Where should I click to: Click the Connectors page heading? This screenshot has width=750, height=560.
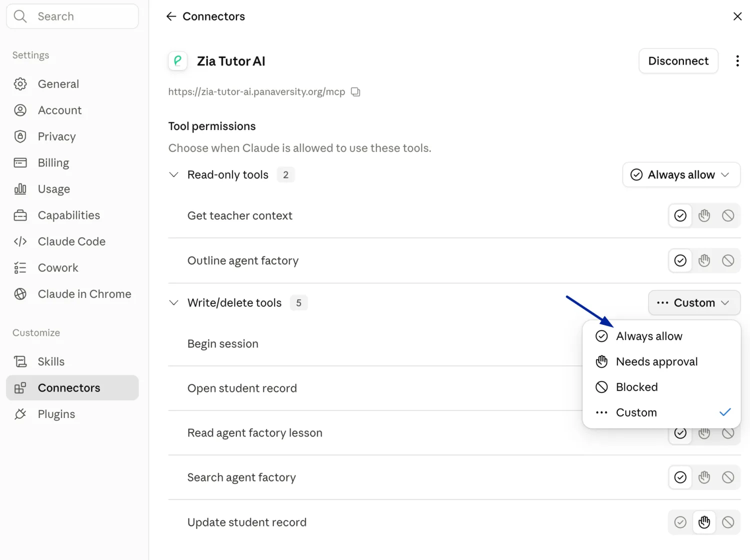214,16
